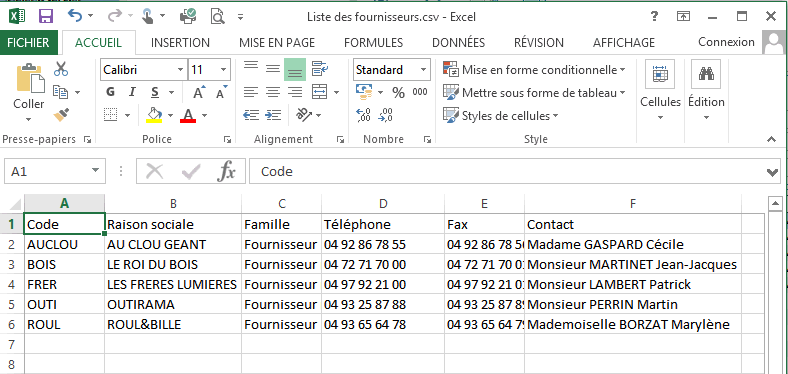Apply thousands separator style (000)
The height and width of the screenshot is (374, 788).
[420, 92]
